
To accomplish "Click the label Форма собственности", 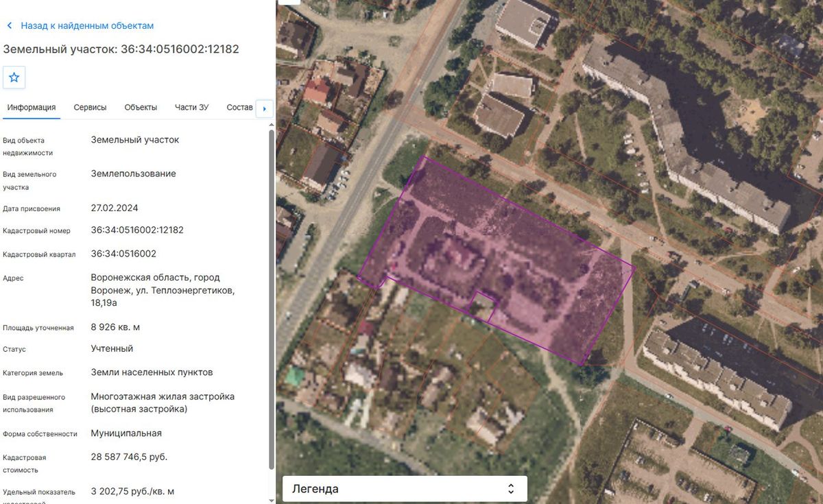I will (x=39, y=434).
